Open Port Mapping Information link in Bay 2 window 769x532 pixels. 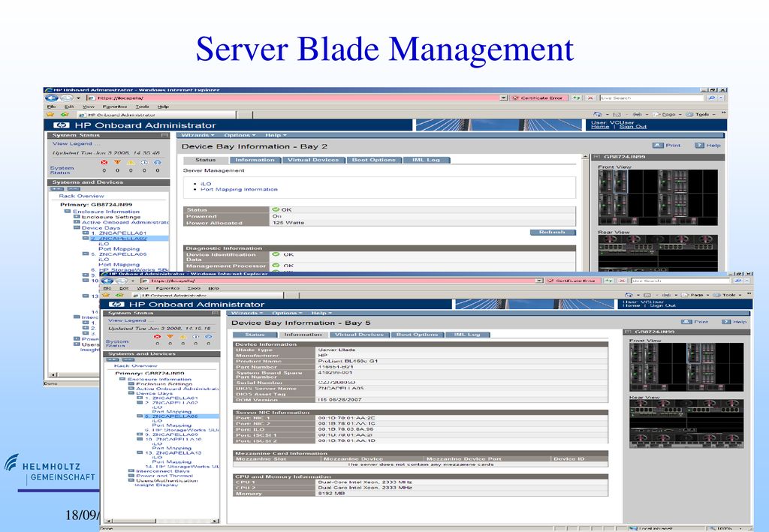coord(239,189)
